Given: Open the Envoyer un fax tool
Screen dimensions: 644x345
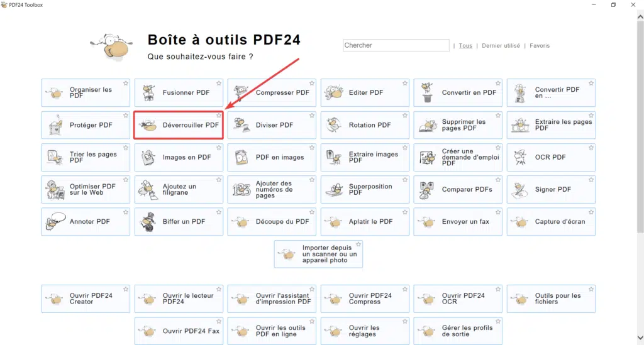Looking at the screenshot, I should 458,222.
